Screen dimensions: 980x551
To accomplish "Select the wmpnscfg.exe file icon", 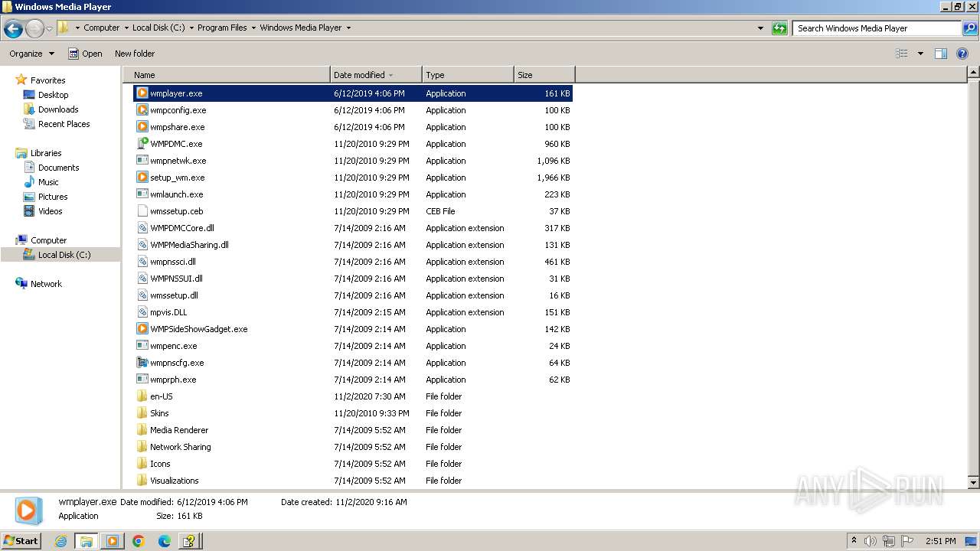I will (x=142, y=363).
